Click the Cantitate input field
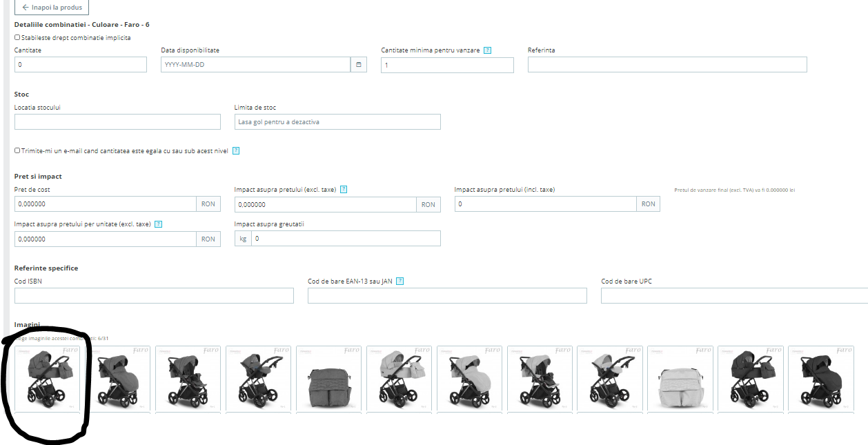Screen dimensions: 868x445 [x=81, y=65]
